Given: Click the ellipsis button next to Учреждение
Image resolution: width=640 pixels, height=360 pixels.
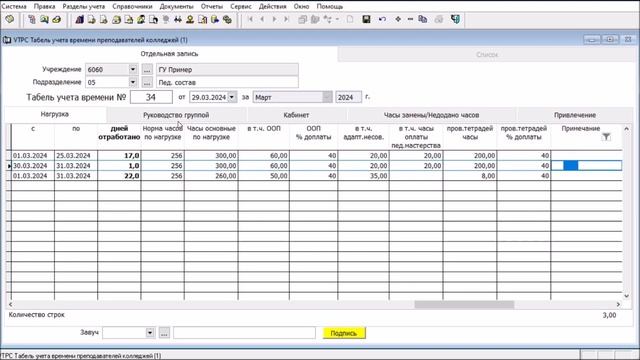Looking at the screenshot, I should [147, 70].
